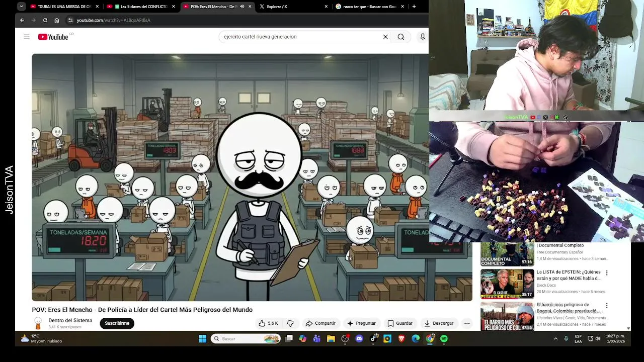Open the Windows Start menu
644x362 pixels.
tap(202, 339)
